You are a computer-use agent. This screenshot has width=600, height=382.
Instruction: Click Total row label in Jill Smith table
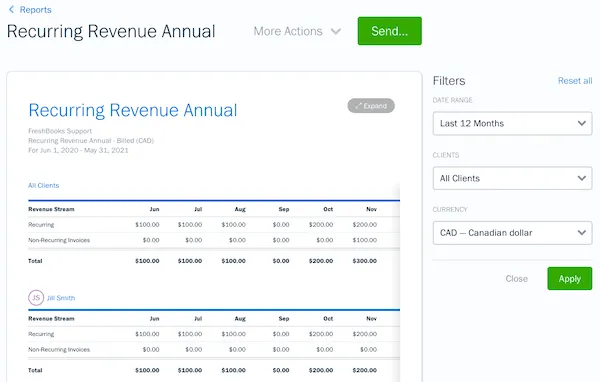35,370
